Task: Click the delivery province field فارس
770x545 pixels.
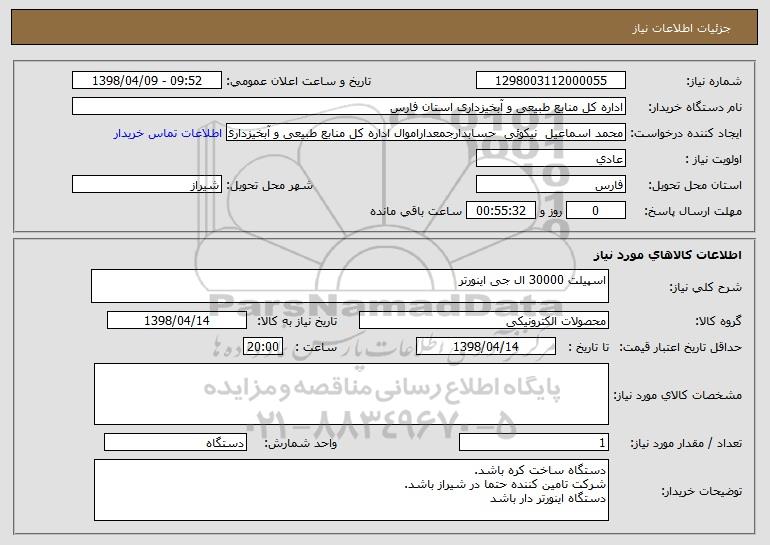Action: point(550,185)
